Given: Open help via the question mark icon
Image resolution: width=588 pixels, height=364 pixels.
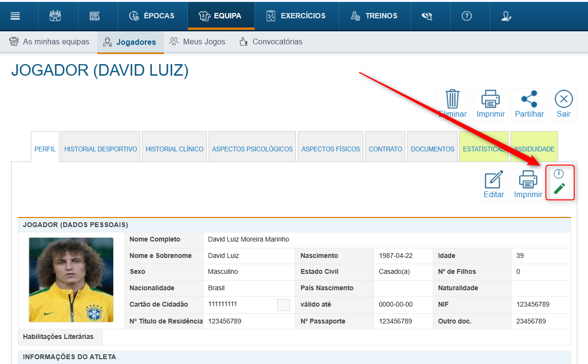Looking at the screenshot, I should [467, 16].
